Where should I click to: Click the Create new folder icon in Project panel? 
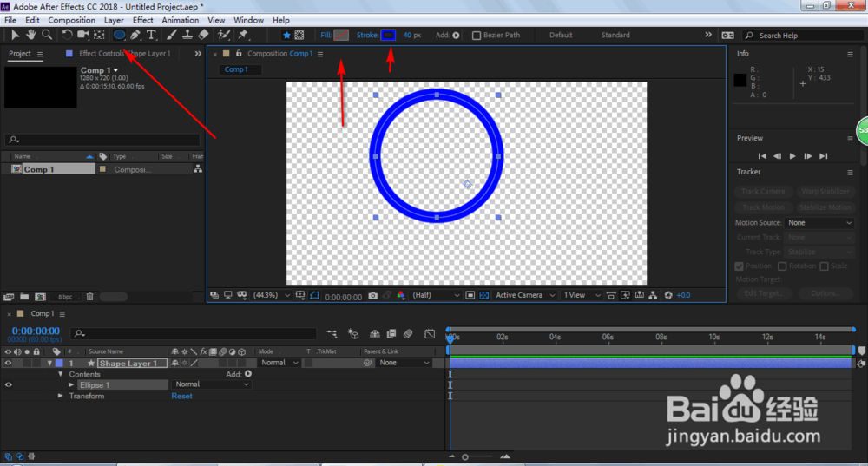tap(24, 297)
